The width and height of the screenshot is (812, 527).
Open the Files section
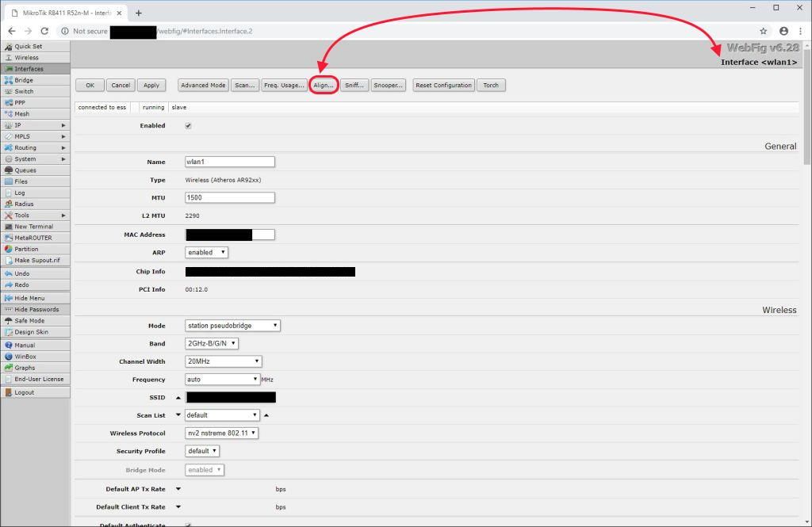(x=35, y=181)
